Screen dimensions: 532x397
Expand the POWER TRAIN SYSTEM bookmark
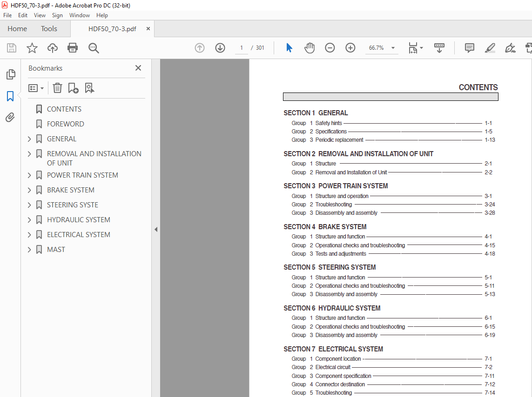tap(29, 175)
